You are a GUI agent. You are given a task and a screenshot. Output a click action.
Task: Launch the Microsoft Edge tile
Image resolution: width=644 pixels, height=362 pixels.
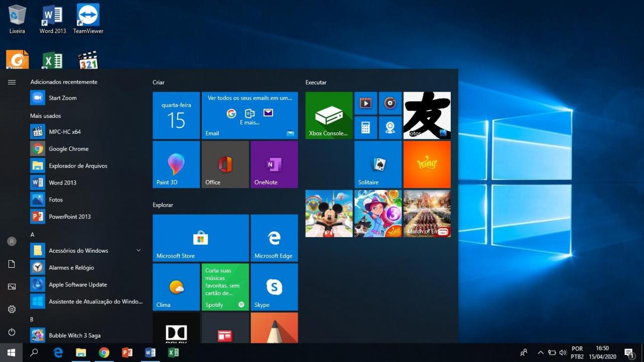[x=274, y=238]
